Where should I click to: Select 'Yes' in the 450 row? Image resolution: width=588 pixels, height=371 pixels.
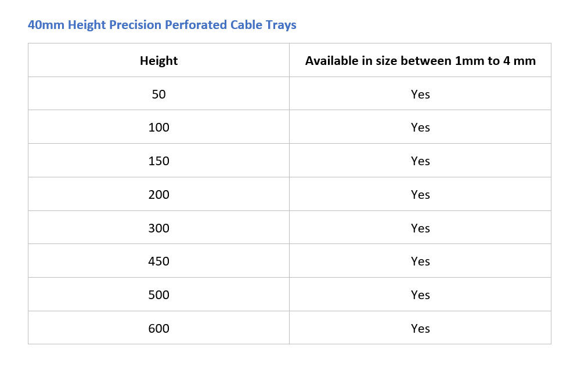(420, 261)
